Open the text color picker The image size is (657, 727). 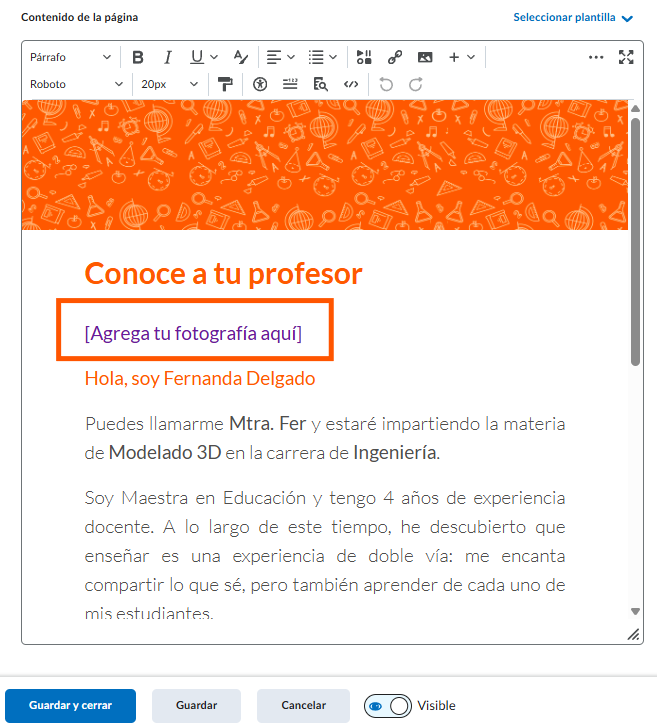[240, 57]
